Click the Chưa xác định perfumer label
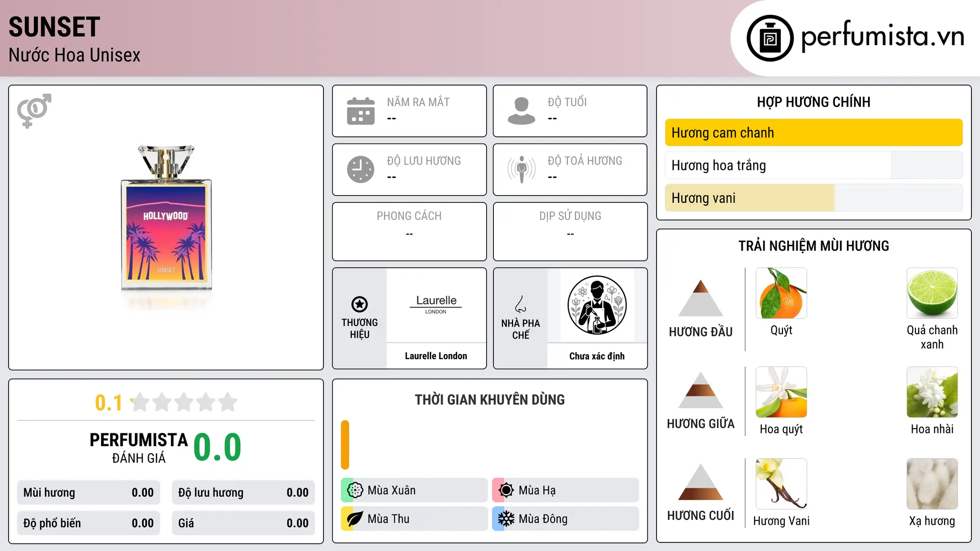Viewport: 980px width, 551px height. pyautogui.click(x=597, y=356)
